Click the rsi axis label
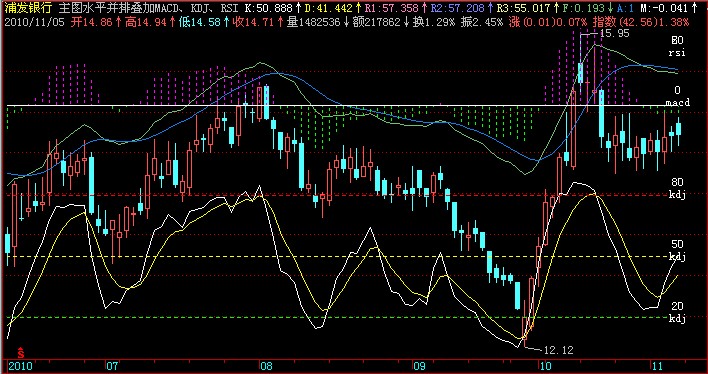708x374 pixels. click(677, 53)
